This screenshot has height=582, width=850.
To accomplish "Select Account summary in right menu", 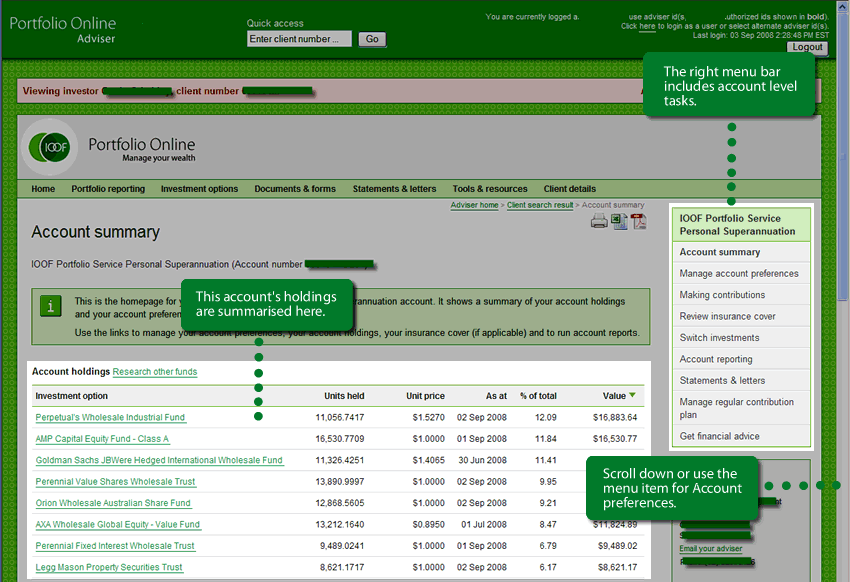I will (x=741, y=252).
